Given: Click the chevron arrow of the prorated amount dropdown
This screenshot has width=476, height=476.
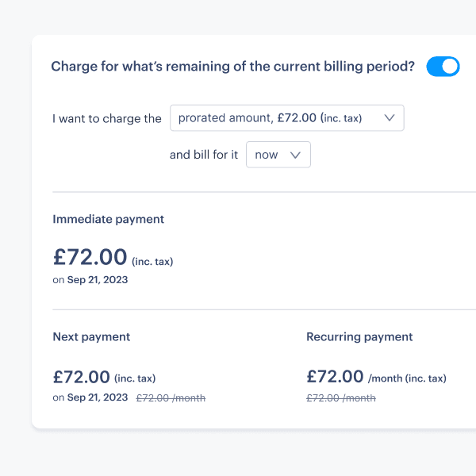Looking at the screenshot, I should click(389, 118).
